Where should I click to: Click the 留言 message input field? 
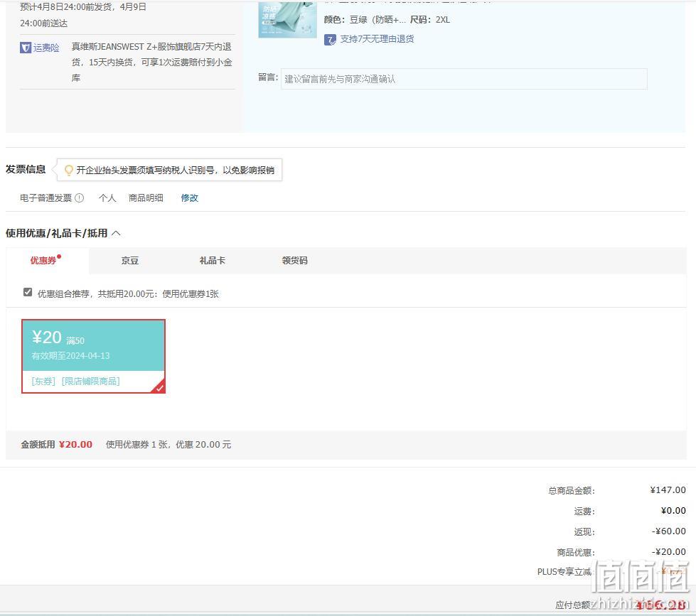(464, 79)
